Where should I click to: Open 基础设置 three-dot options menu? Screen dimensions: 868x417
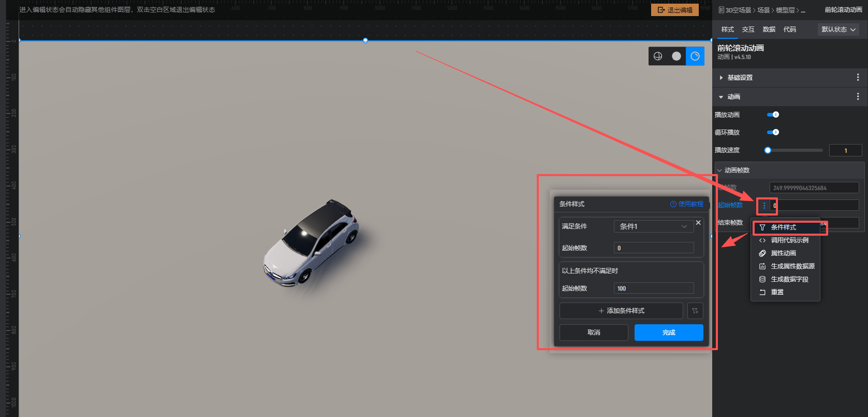coord(858,78)
